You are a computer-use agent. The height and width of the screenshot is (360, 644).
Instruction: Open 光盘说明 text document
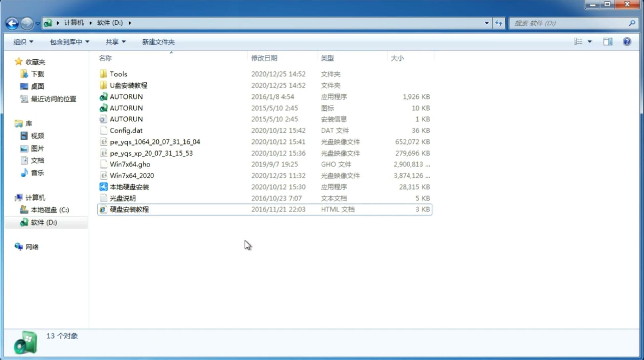[x=122, y=198]
